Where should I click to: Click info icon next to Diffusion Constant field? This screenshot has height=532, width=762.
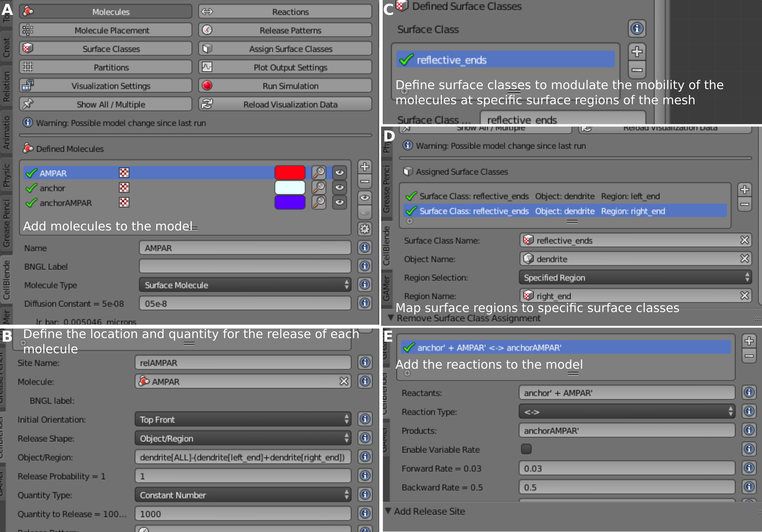(365, 303)
